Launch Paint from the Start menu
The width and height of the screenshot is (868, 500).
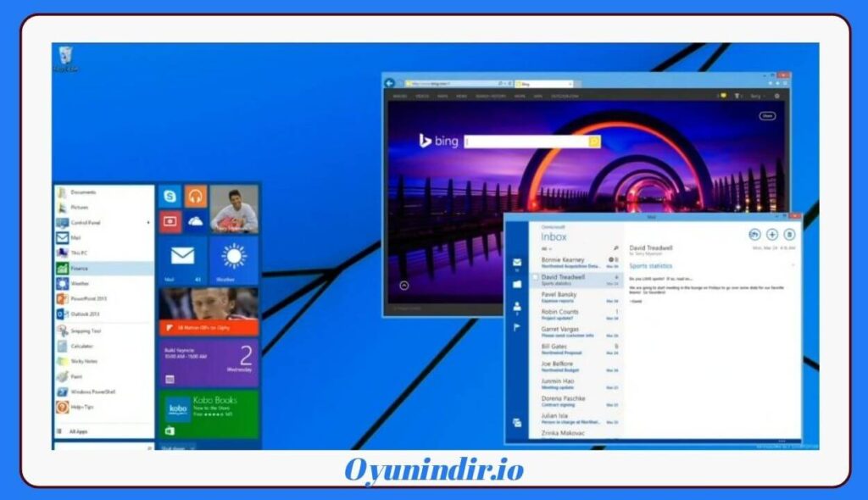pos(104,376)
